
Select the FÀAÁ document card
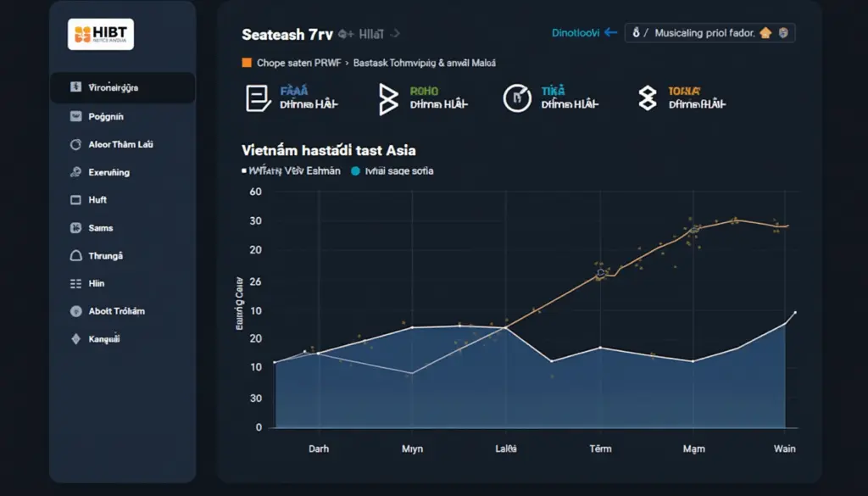coord(292,98)
